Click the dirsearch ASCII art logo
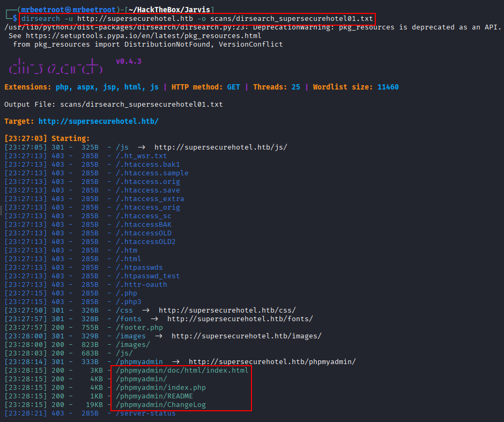 [56, 66]
